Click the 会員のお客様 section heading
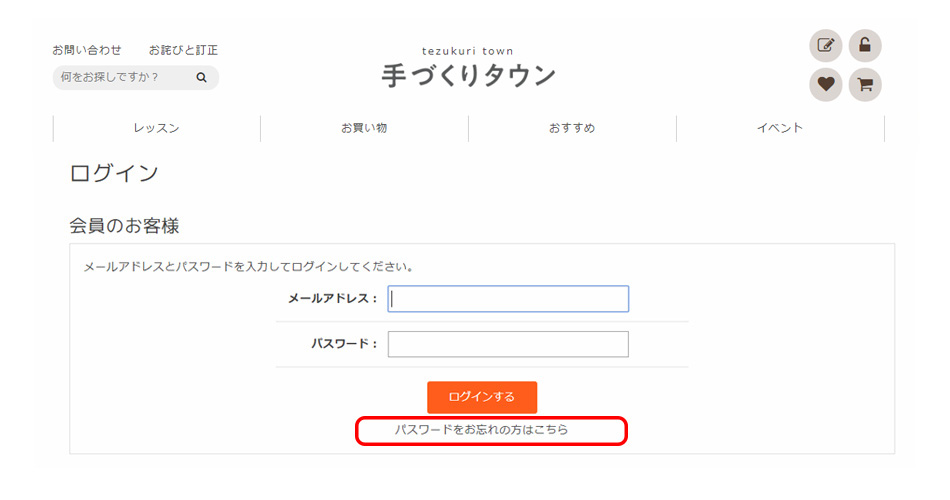 (x=124, y=226)
